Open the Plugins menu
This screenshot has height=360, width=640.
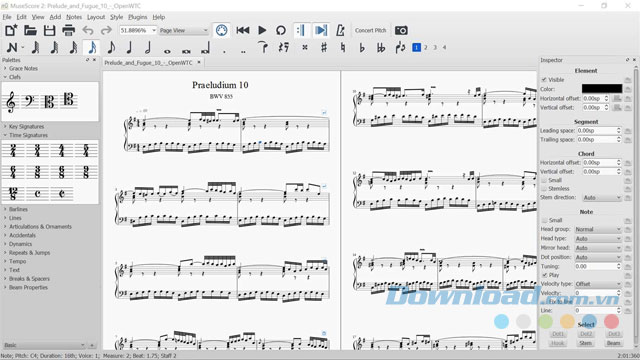[138, 17]
